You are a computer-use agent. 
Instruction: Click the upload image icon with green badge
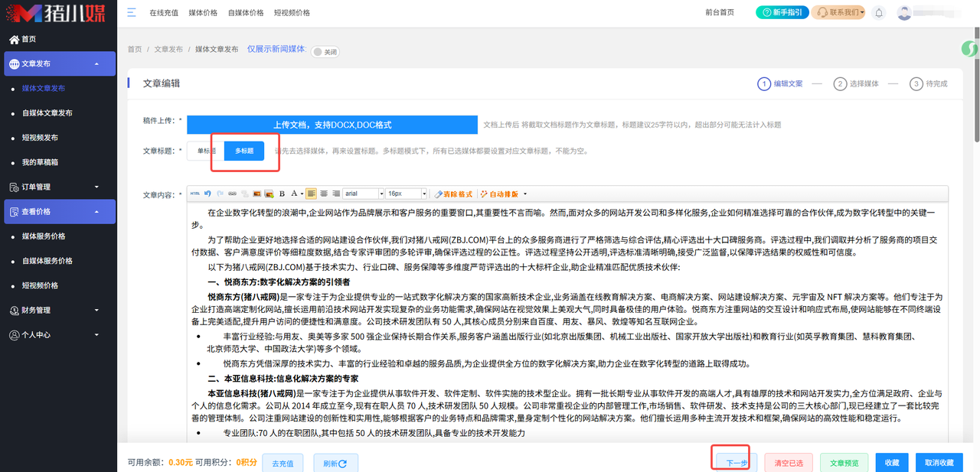[x=269, y=194]
